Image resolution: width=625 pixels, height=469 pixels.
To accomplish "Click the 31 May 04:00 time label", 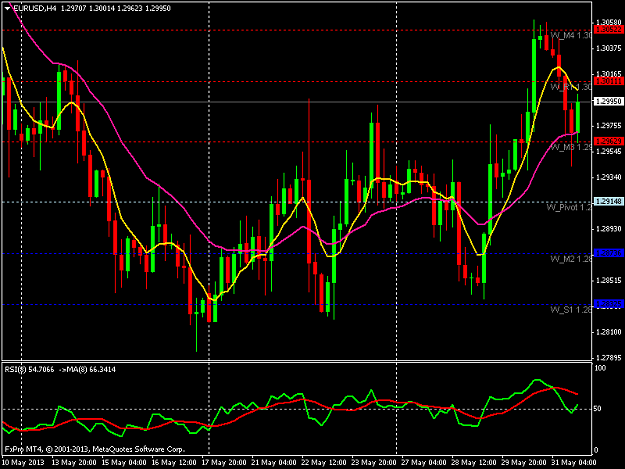I will 574,463.
